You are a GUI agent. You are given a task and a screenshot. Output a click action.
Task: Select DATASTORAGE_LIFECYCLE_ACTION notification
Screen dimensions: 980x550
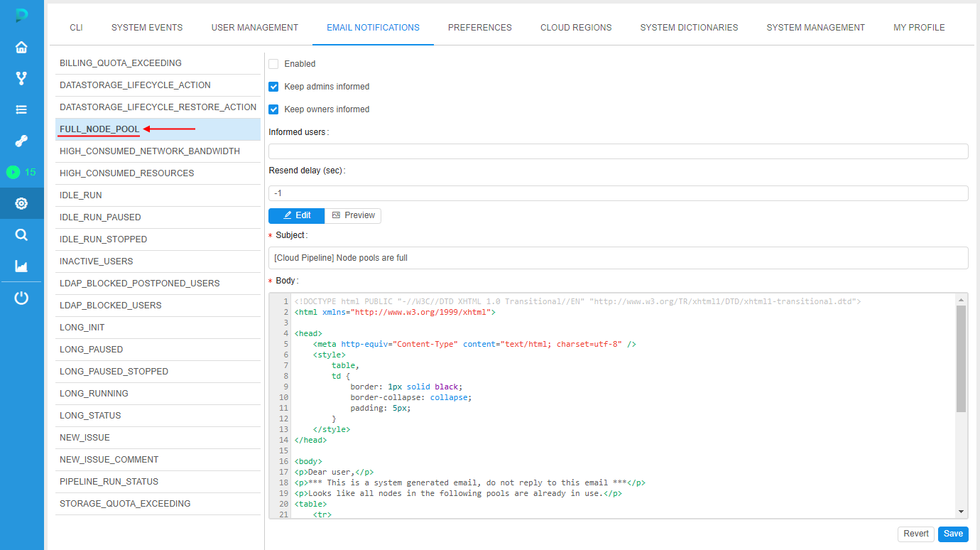pos(158,85)
